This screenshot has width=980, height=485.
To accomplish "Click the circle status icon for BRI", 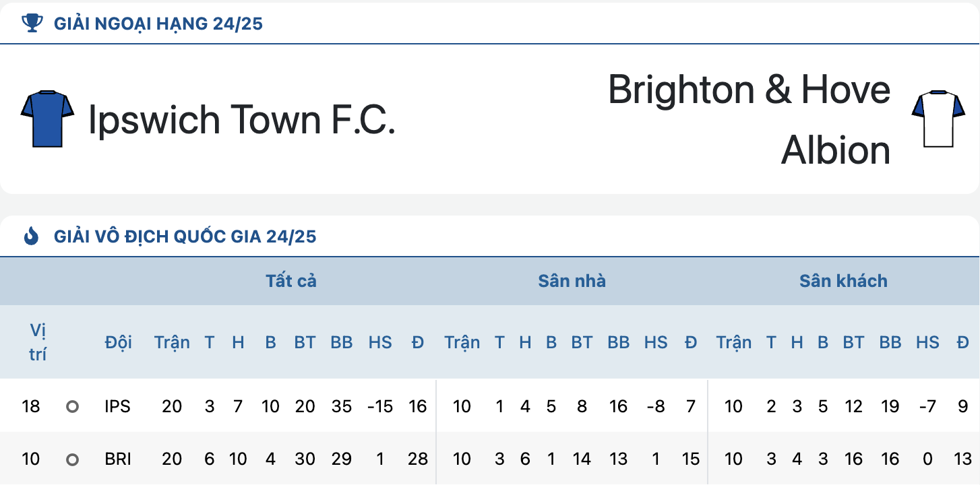I will coord(73,459).
